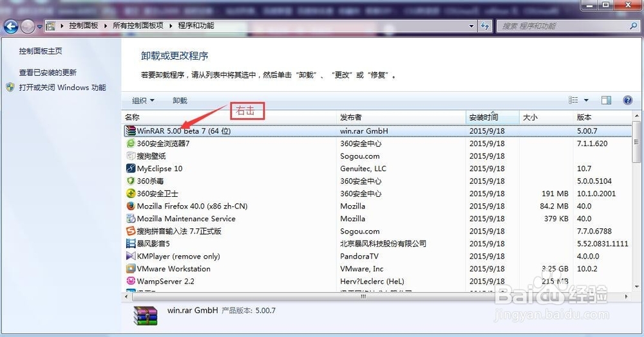Select VMware Workstation entry name
The image size is (644, 337).
(x=174, y=269)
